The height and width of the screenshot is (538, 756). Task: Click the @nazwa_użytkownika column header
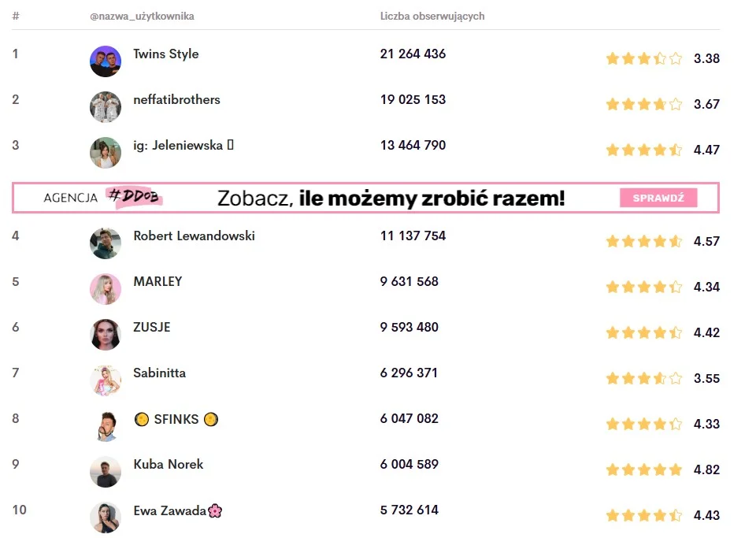coord(142,16)
